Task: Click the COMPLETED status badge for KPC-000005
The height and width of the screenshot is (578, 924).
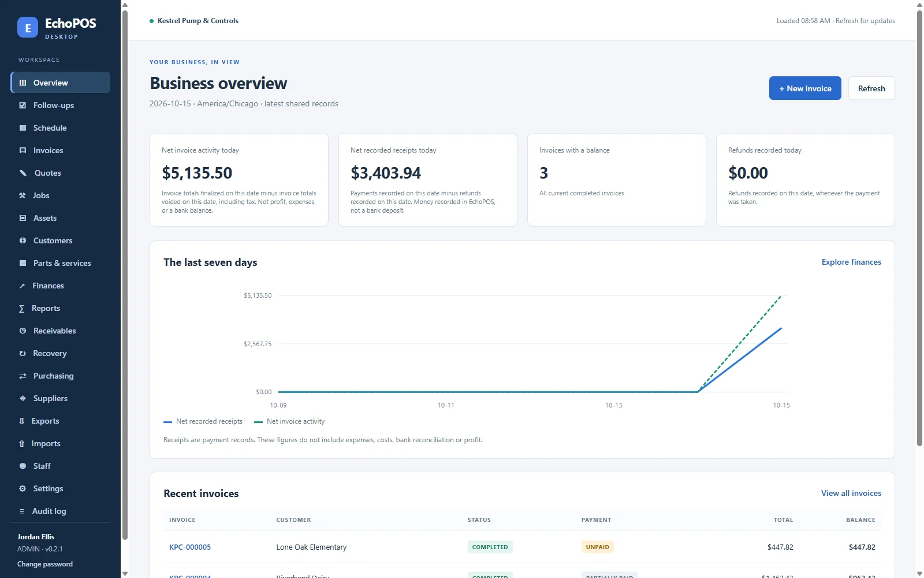Action: point(490,547)
